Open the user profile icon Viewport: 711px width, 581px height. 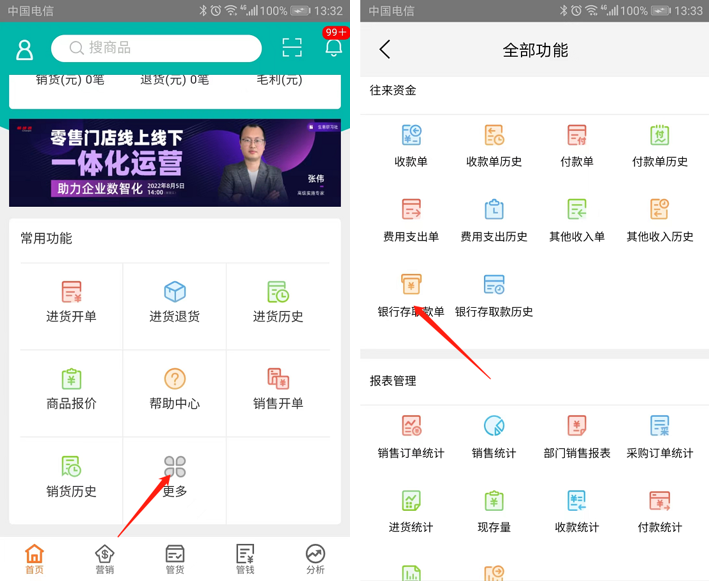(x=24, y=49)
